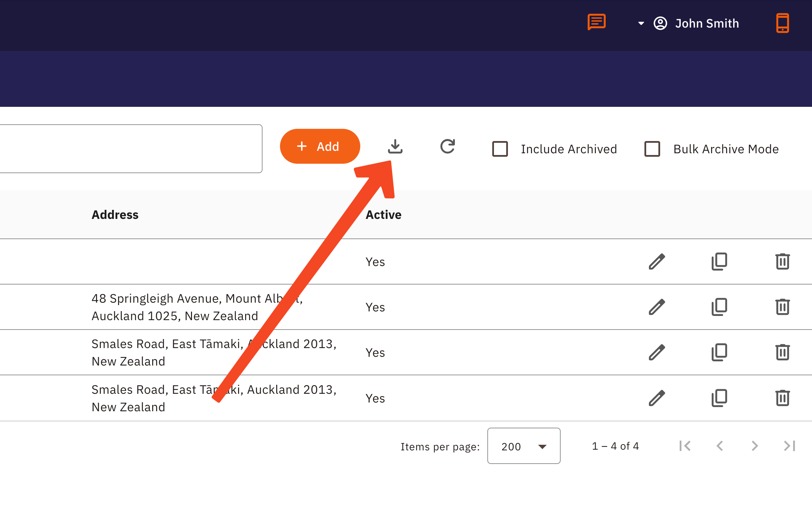Open the John Smith account menu

(707, 23)
